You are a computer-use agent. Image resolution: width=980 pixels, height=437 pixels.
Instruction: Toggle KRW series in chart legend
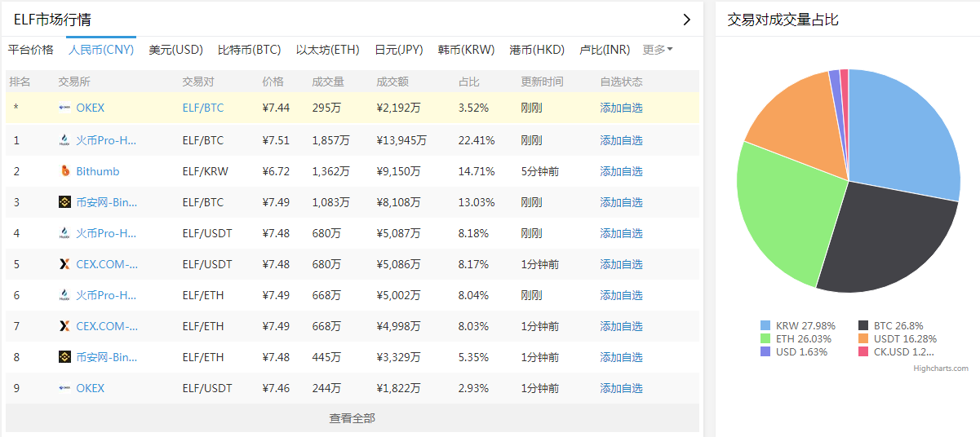[x=798, y=325]
